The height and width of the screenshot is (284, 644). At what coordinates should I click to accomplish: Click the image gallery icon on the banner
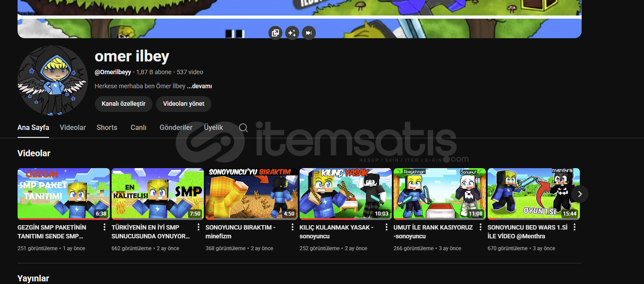(275, 33)
